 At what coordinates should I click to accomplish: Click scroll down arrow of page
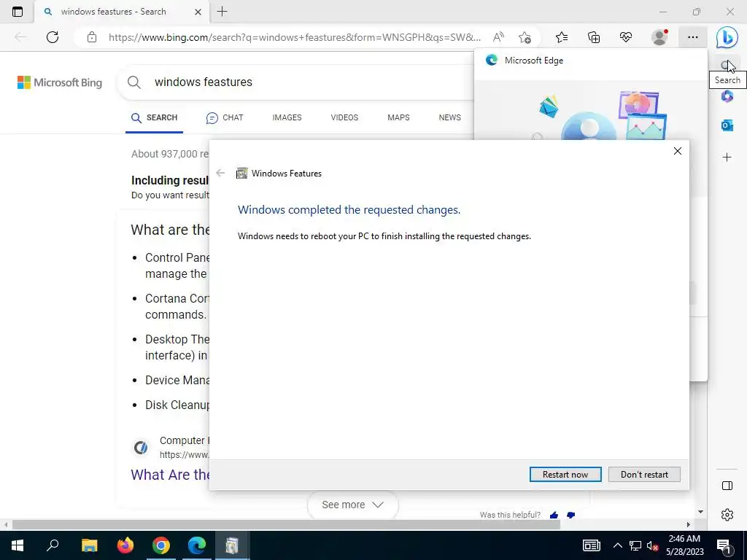coord(700,512)
